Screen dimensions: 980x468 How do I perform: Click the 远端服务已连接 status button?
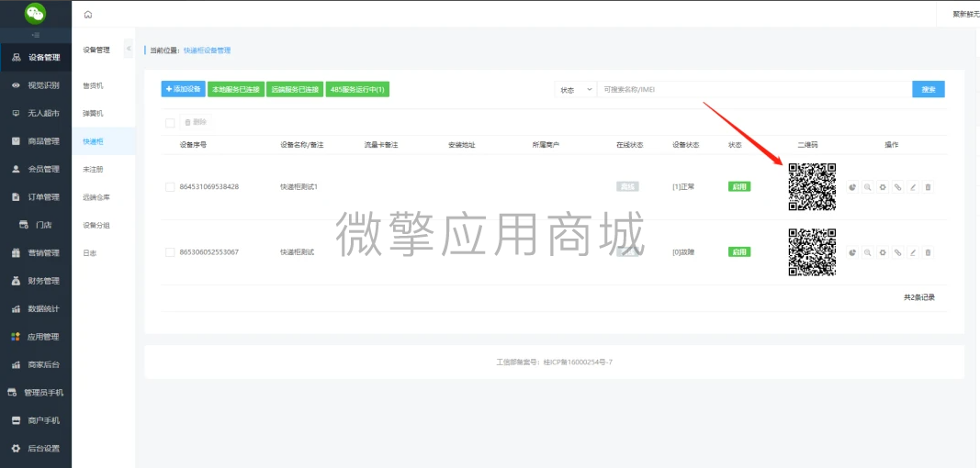[x=295, y=89]
